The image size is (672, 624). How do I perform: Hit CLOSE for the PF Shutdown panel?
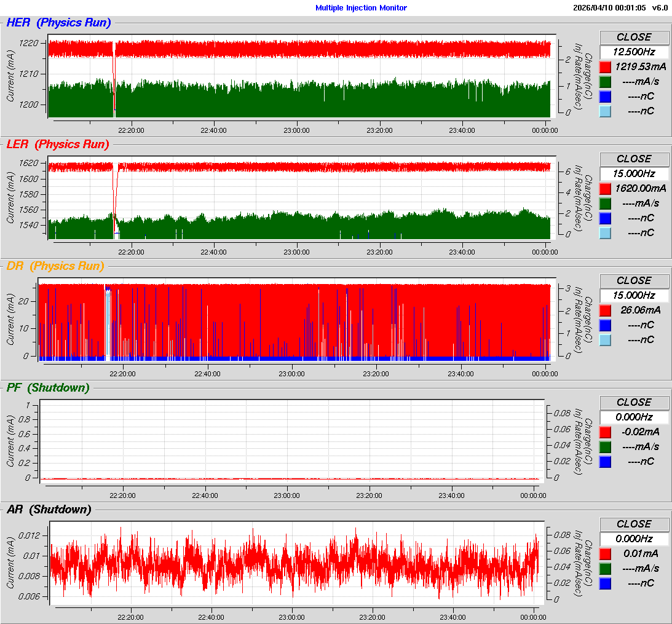pos(634,402)
